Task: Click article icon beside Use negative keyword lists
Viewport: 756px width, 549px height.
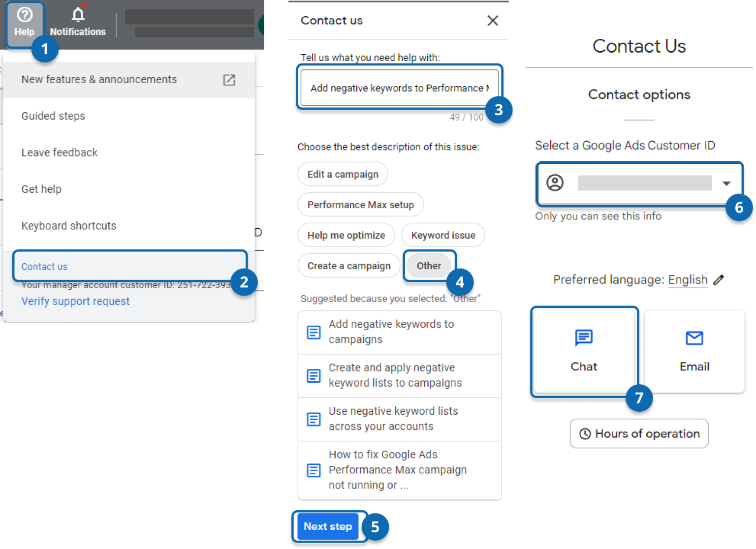Action: coord(314,419)
